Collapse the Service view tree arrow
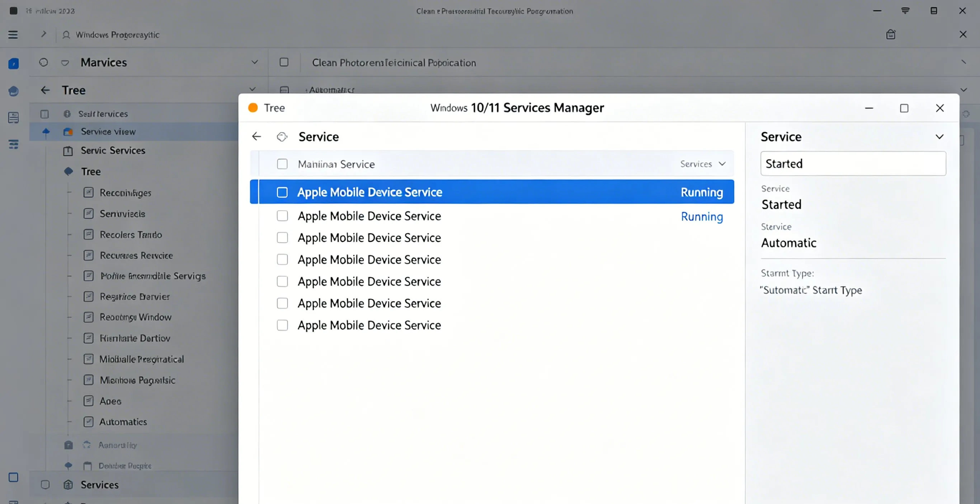Viewport: 980px width, 504px height. 46,132
